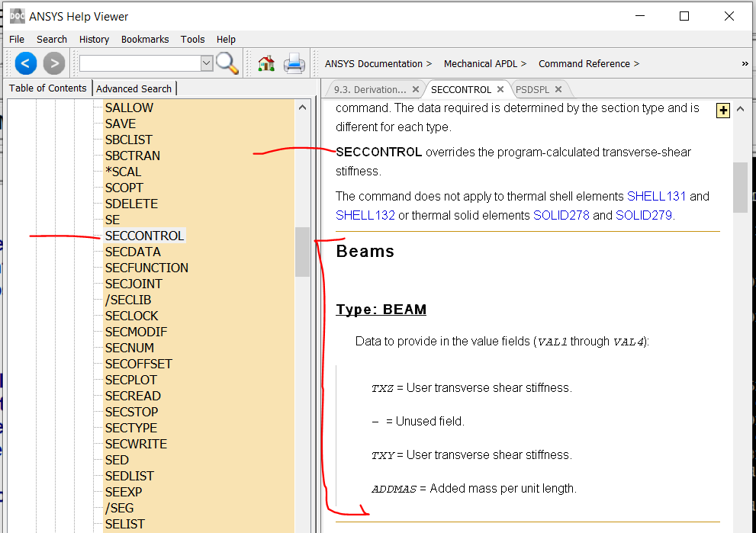This screenshot has width=756, height=533.
Task: Open the SHELL131 element link
Action: click(657, 196)
